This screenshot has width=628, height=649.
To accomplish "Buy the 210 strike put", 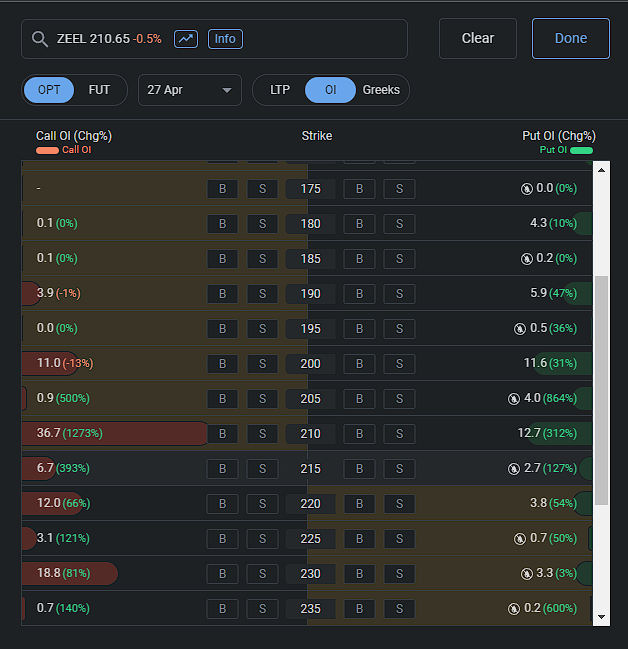I will pyautogui.click(x=359, y=434).
